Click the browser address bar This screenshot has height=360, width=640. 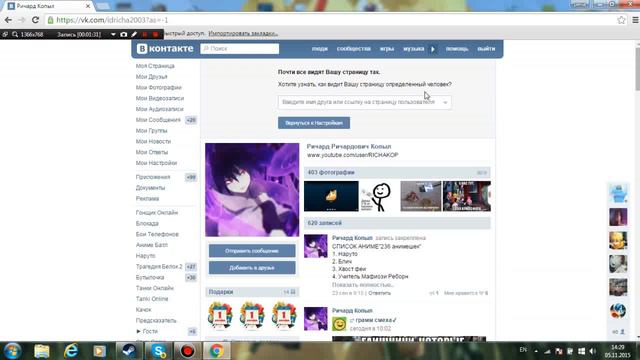click(331, 20)
